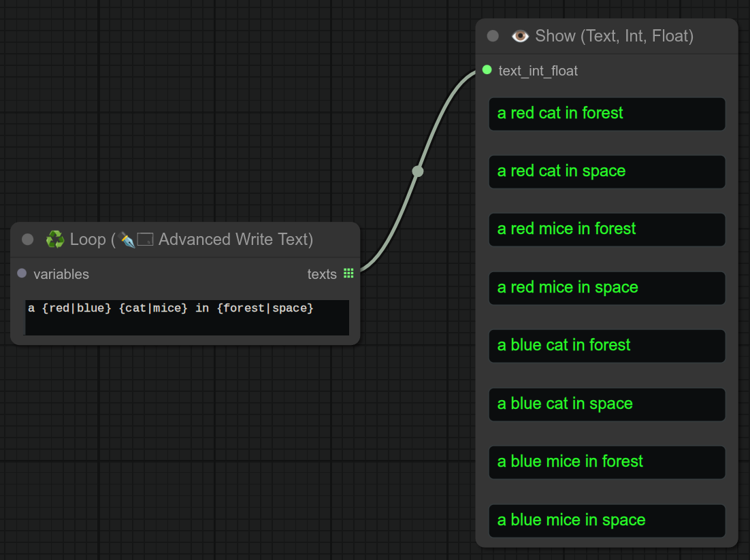Click the reroute dot on the connection wire
Screen dimensions: 750x560
pos(417,171)
